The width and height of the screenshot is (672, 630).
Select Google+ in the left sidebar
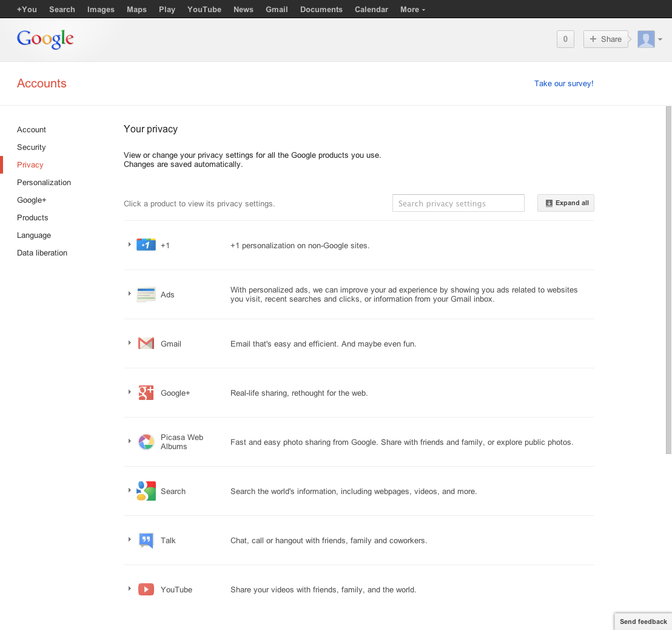(x=32, y=200)
